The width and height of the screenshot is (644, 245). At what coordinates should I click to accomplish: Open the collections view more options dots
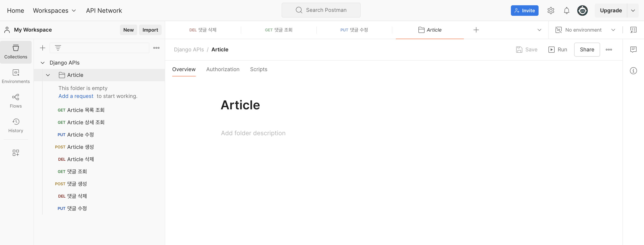pos(156,48)
